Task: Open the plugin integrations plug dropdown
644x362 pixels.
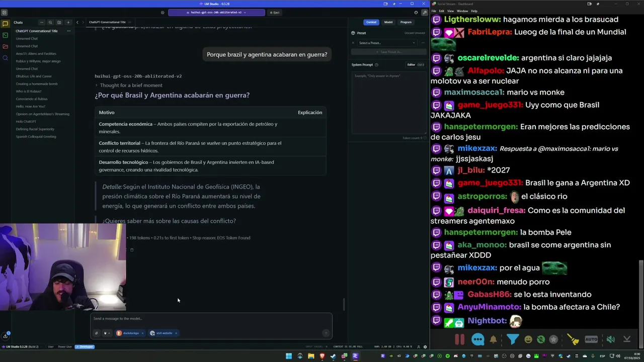Action: 106,333
